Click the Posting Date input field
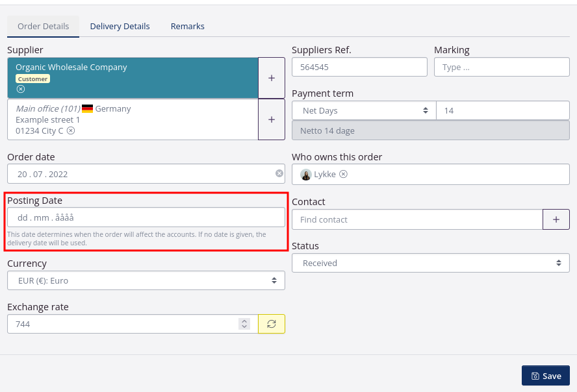The width and height of the screenshot is (577, 392). [146, 217]
